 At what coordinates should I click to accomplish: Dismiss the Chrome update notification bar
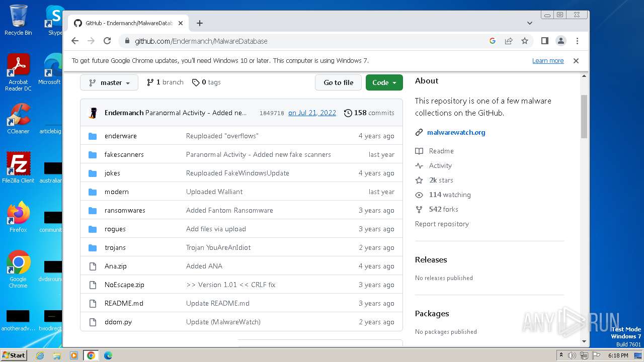pyautogui.click(x=576, y=61)
